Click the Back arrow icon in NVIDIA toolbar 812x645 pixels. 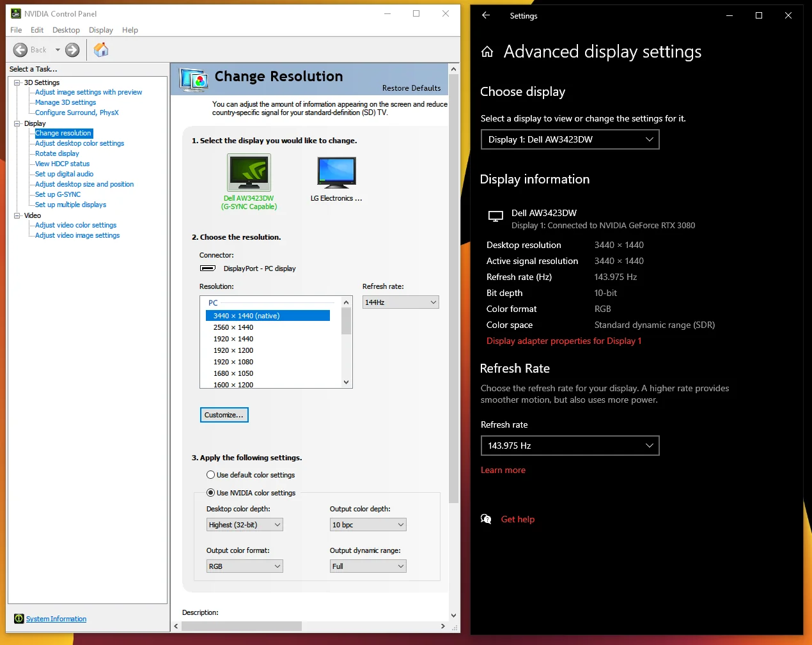point(20,50)
